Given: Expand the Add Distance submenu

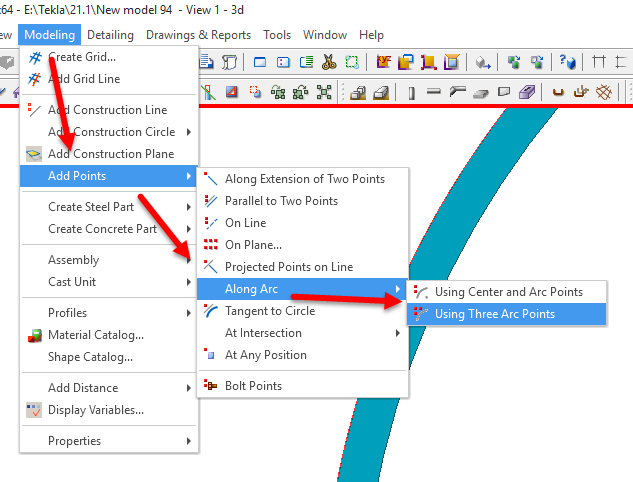Looking at the screenshot, I should pos(109,388).
